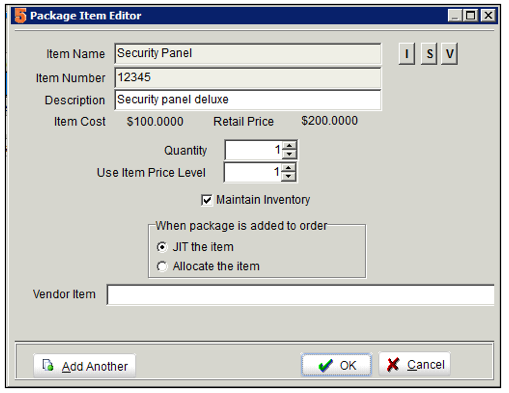Screen dimensions: 509x393
Task: Click the $200.0000 Retail Price value
Action: pyautogui.click(x=329, y=121)
